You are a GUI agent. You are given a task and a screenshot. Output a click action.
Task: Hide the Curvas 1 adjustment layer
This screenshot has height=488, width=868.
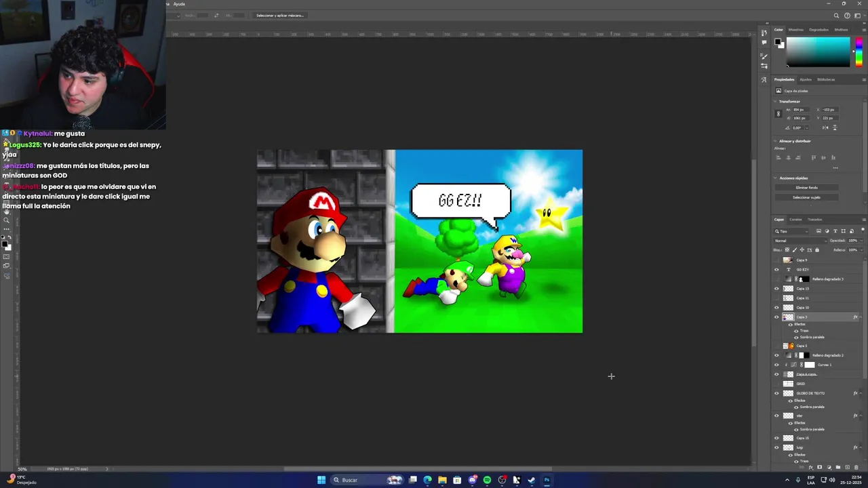click(x=776, y=365)
